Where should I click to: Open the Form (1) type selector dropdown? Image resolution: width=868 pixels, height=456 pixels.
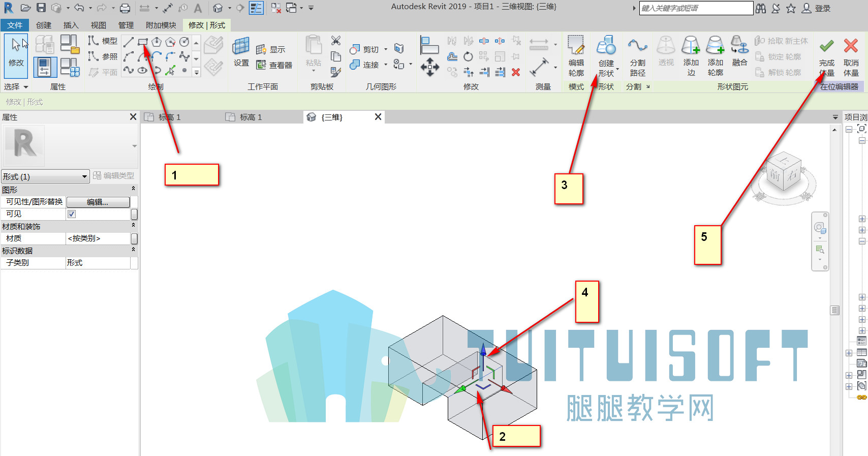click(x=46, y=176)
